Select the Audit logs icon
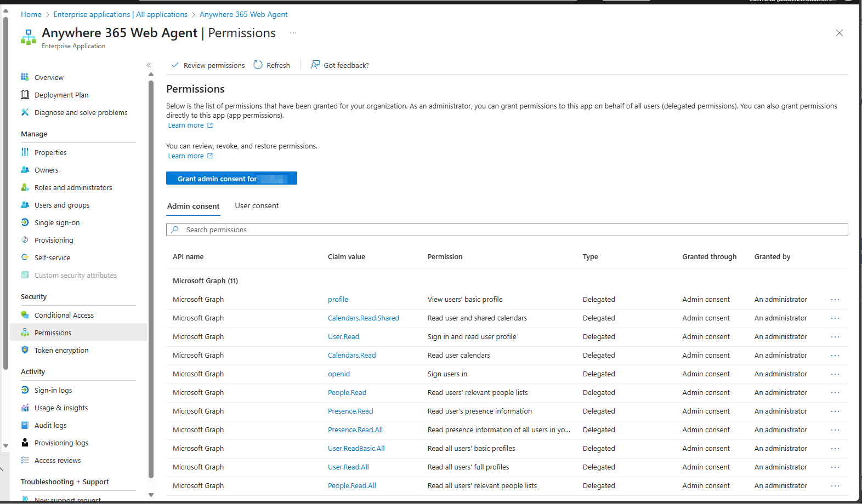Image resolution: width=862 pixels, height=504 pixels. click(25, 425)
